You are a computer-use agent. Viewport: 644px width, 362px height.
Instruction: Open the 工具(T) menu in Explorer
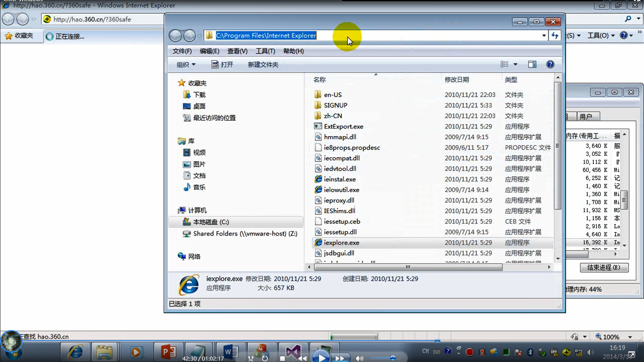[x=265, y=51]
